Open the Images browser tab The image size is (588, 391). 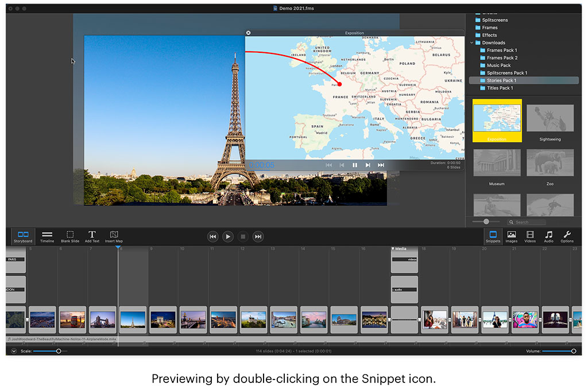(511, 237)
